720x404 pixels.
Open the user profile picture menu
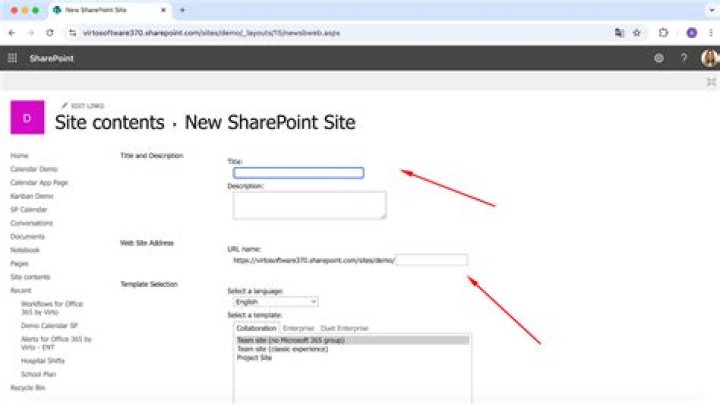[709, 58]
